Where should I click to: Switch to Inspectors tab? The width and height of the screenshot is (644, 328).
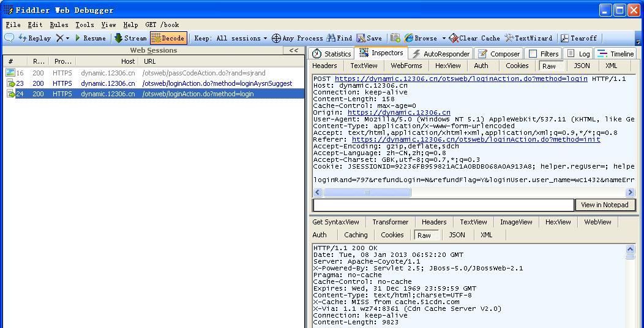[381, 53]
